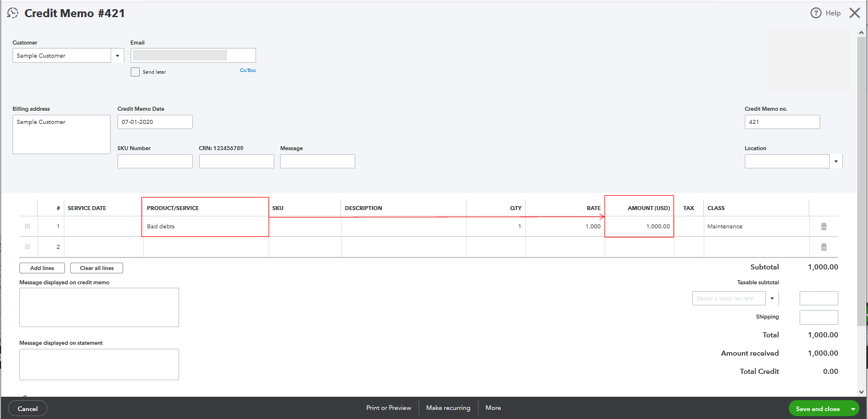Image resolution: width=868 pixels, height=419 pixels.
Task: Click the message displayed on credit memo box
Action: tap(99, 307)
